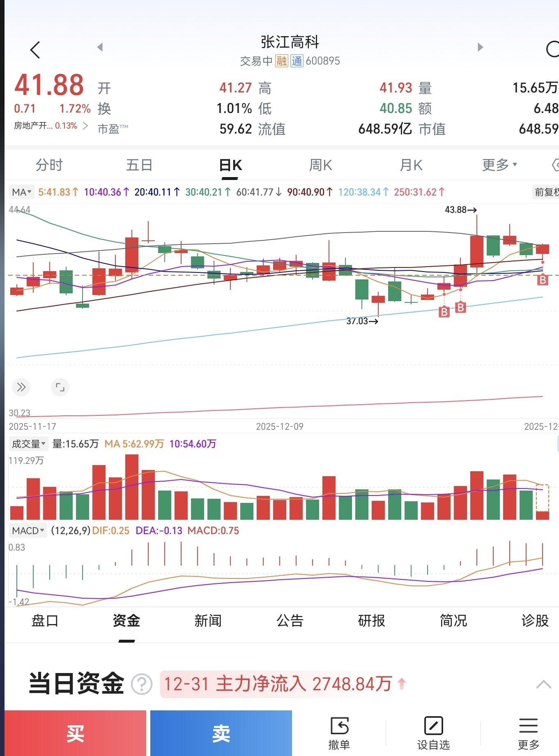Tap the MA 5:62.99万 volume average
The image size is (559, 756).
click(134, 444)
